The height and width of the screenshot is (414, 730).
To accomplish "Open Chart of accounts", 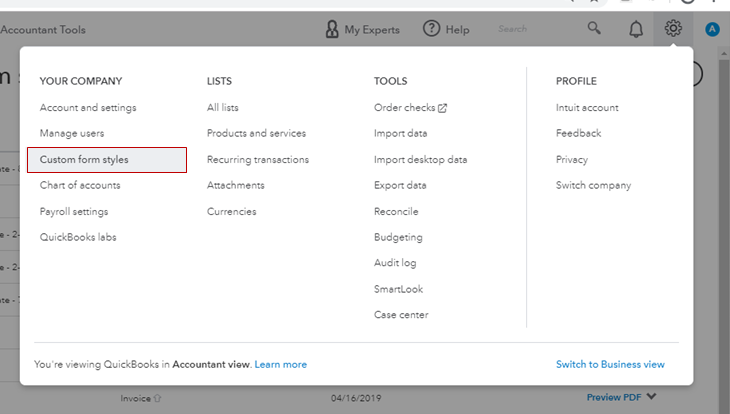I will pyautogui.click(x=80, y=185).
